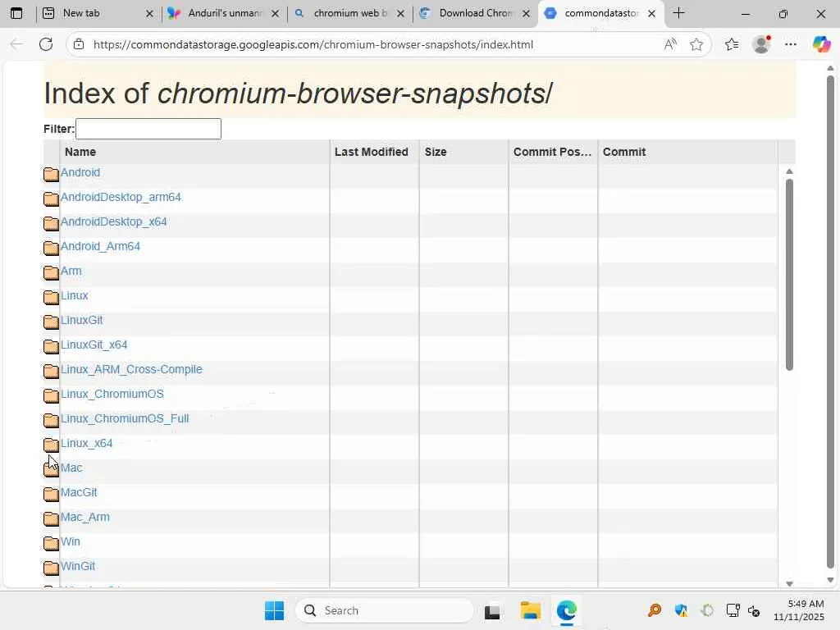Click the folder icon beside Arm
The image size is (840, 630).
click(x=51, y=272)
